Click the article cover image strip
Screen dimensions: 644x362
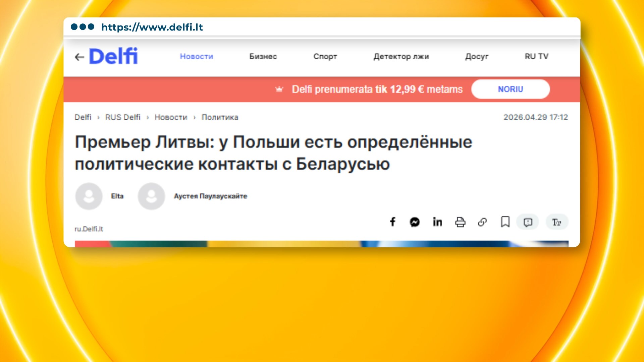pos(322,244)
